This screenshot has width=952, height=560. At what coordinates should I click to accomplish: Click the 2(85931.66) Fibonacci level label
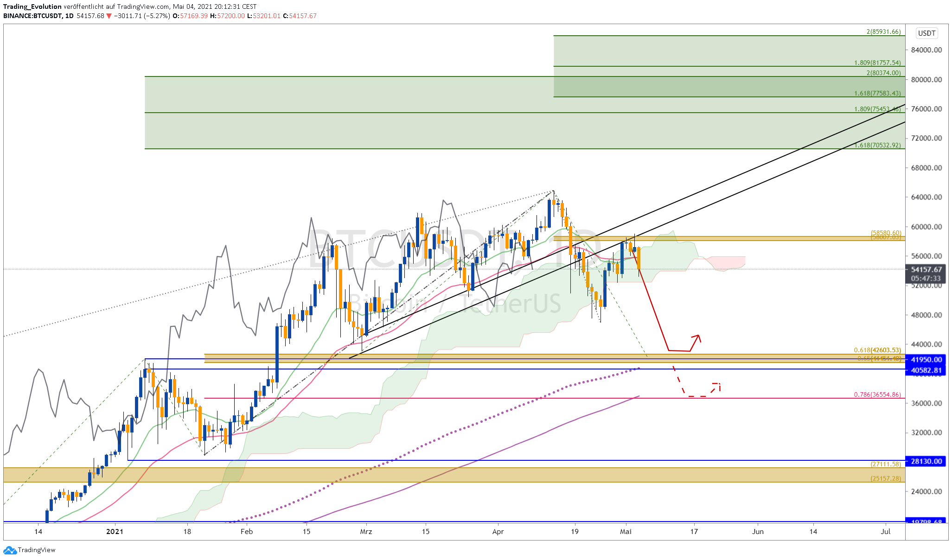(x=883, y=32)
